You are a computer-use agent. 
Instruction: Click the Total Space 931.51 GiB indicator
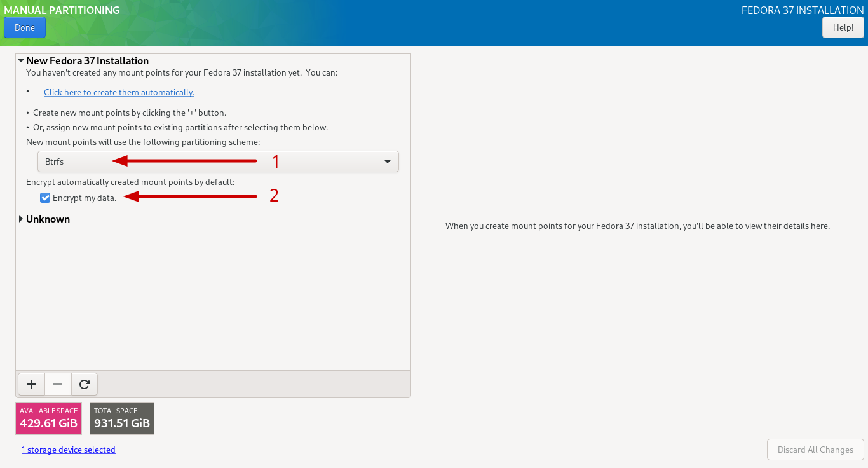(122, 418)
